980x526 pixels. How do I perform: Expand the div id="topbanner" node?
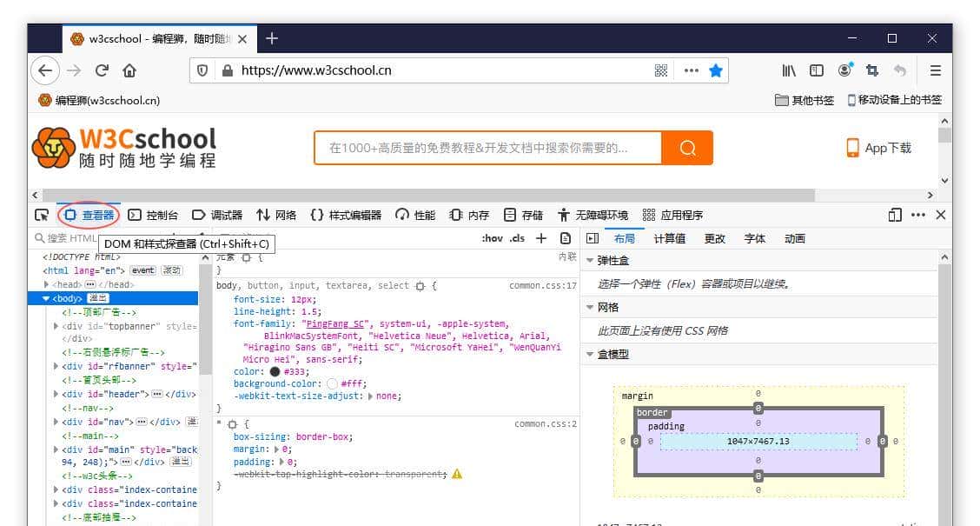(x=56, y=326)
